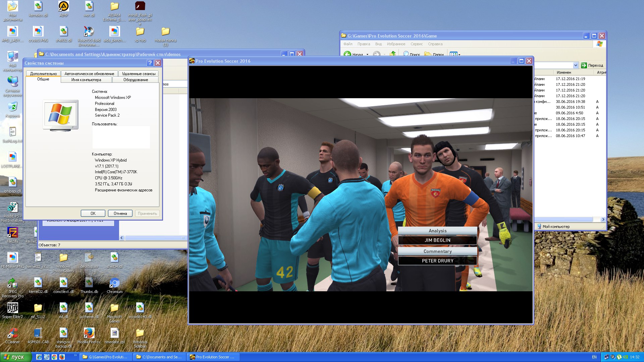The width and height of the screenshot is (644, 362).
Task: Click the taskbar clock showing 14:32
Action: point(635,357)
